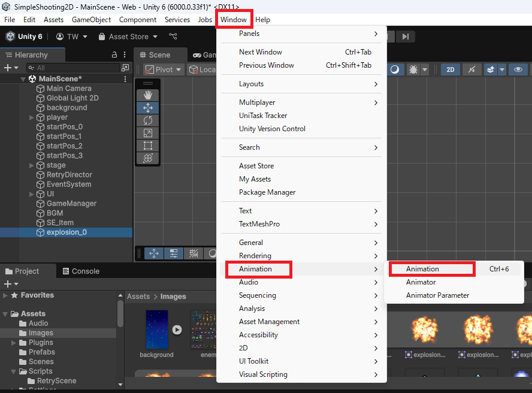Expand the UI object in Hierarchy
The width and height of the screenshot is (532, 393).
point(32,194)
